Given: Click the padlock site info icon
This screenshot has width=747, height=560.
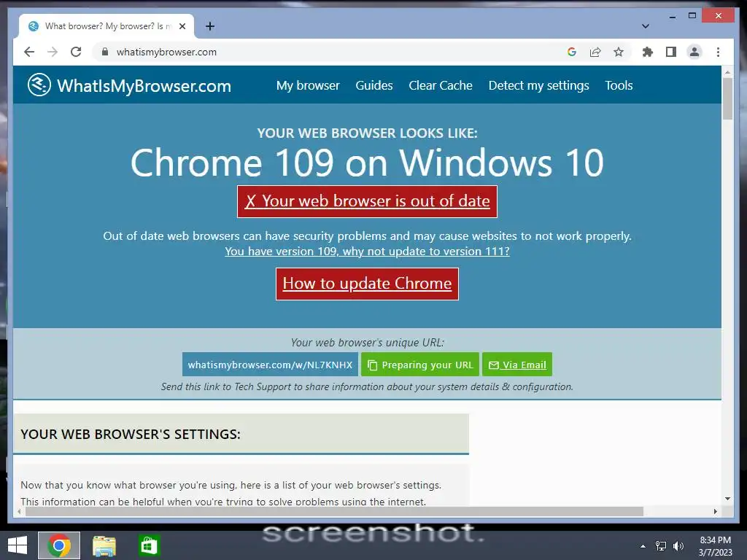Looking at the screenshot, I should 105,52.
